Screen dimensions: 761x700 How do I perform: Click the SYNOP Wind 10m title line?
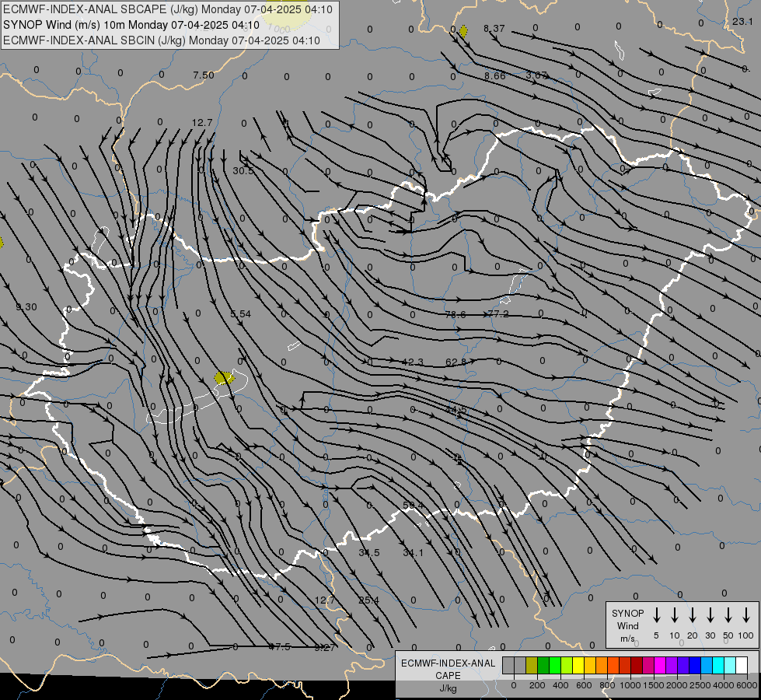tap(131, 25)
